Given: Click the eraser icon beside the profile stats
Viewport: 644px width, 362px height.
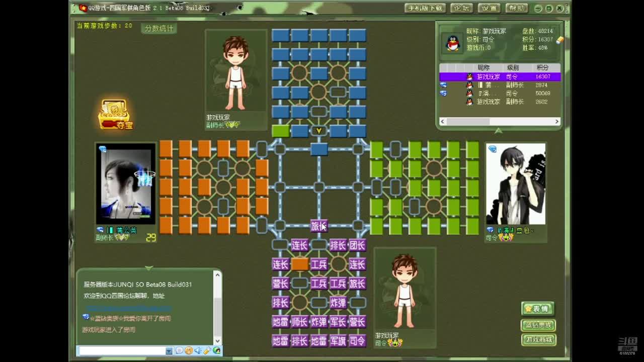Looking at the screenshot, I should 559,40.
